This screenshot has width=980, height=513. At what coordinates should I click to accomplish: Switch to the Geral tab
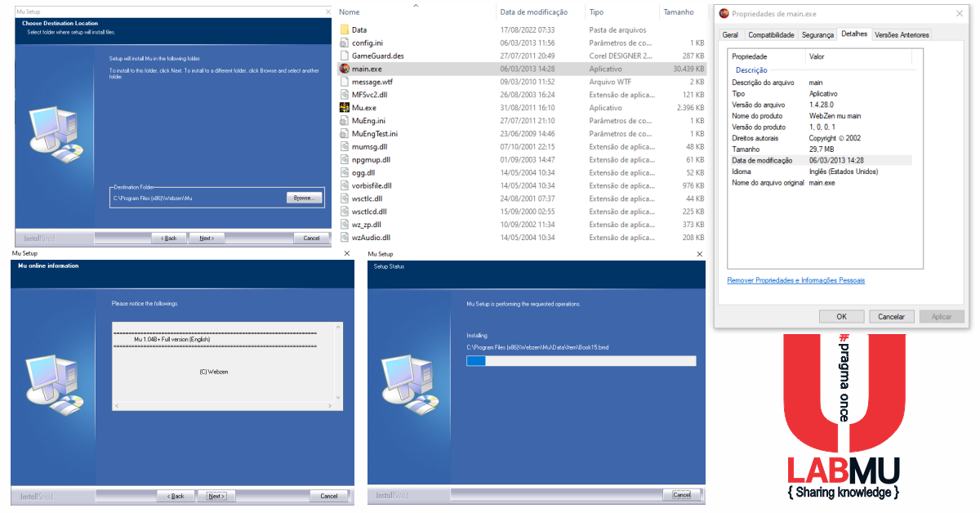click(x=730, y=35)
